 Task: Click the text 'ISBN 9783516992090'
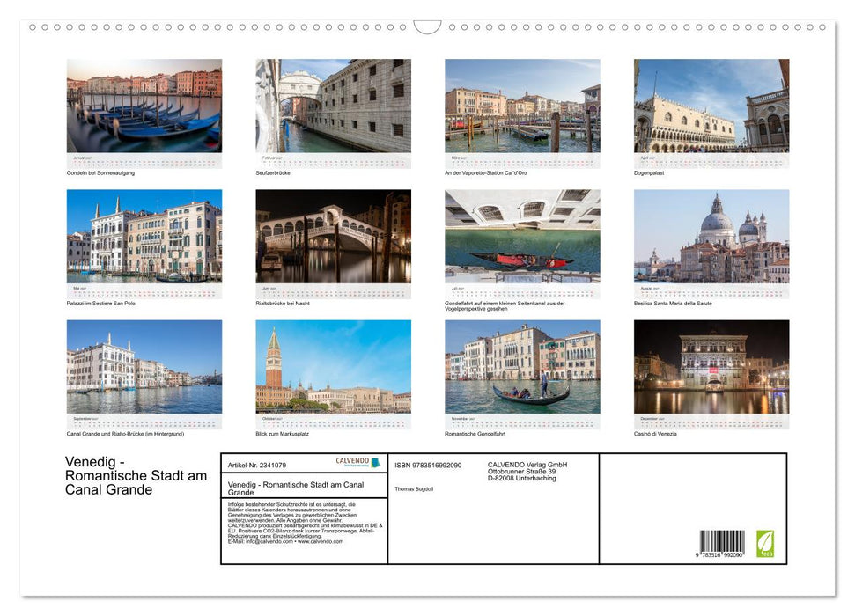(x=428, y=465)
